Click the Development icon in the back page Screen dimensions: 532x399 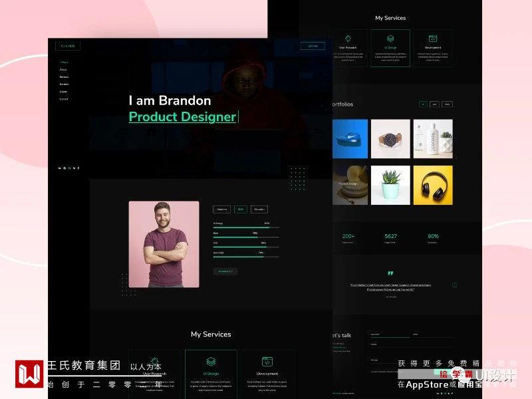pos(433,39)
